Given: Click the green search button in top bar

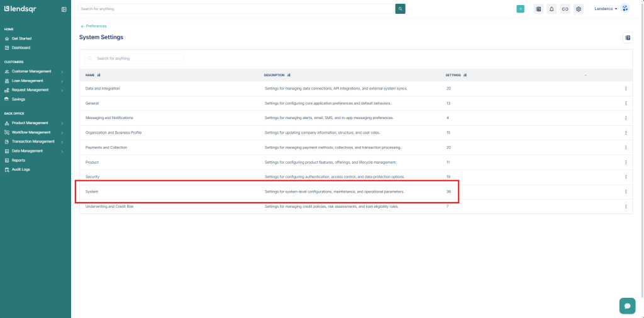Looking at the screenshot, I should (400, 9).
